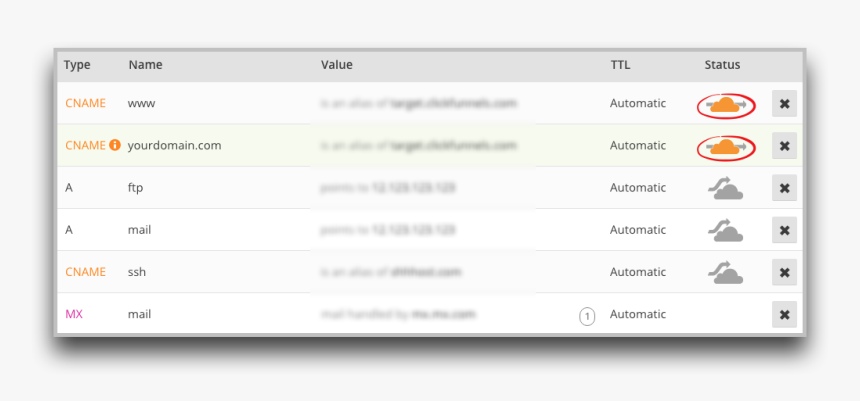Screen dimensions: 860x401
Task: Edit the name field of www record
Action: tap(142, 103)
